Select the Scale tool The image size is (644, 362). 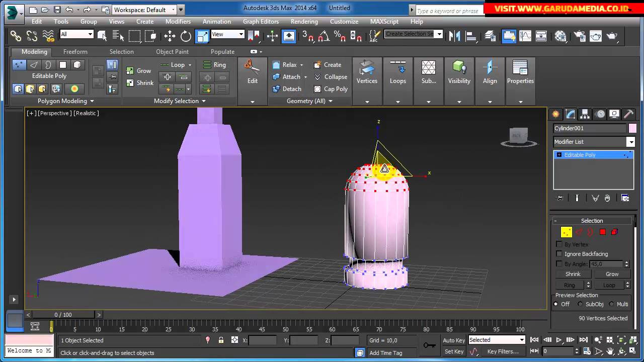click(x=202, y=36)
